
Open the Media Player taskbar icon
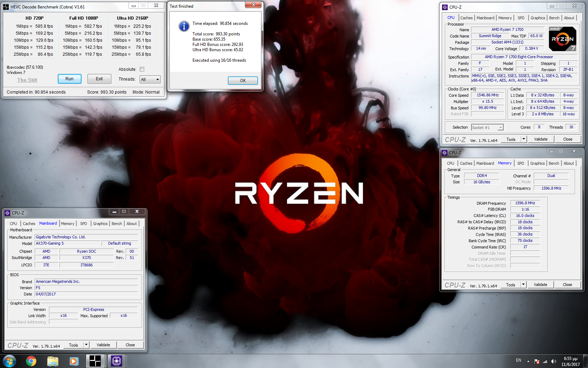pyautogui.click(x=74, y=361)
